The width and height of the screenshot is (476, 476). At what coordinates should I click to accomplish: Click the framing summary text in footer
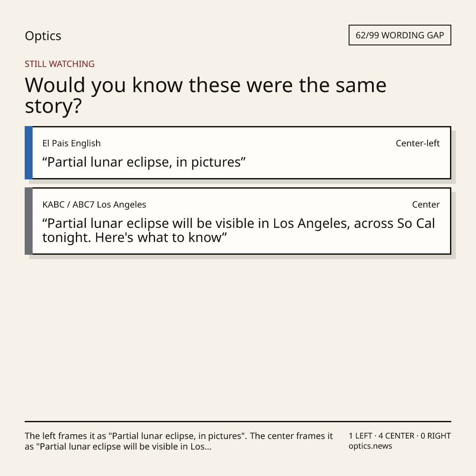point(179,441)
